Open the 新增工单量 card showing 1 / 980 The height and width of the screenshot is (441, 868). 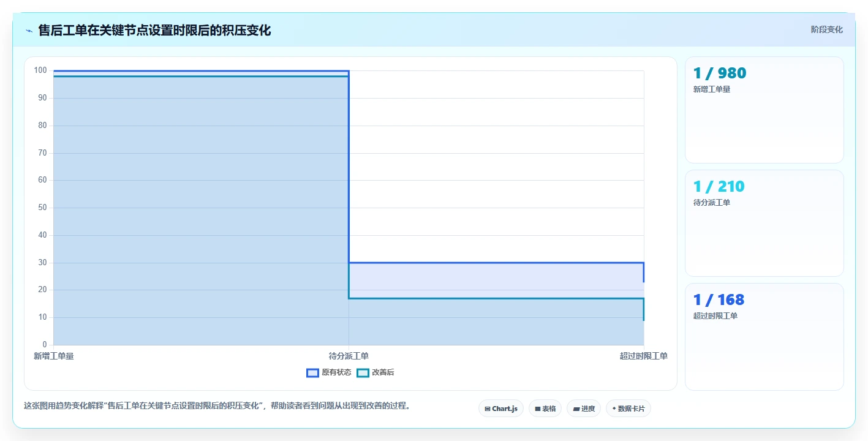[764, 110]
